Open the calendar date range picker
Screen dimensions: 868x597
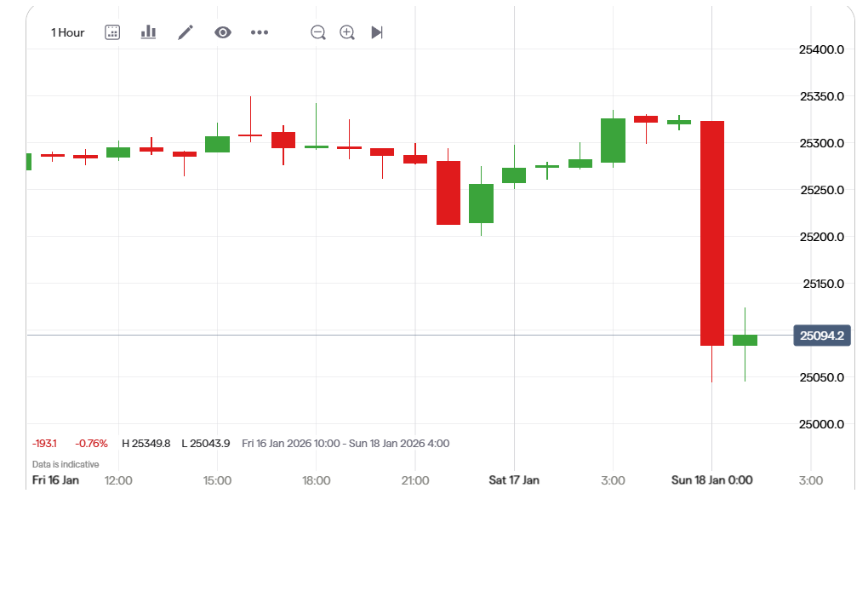point(112,32)
